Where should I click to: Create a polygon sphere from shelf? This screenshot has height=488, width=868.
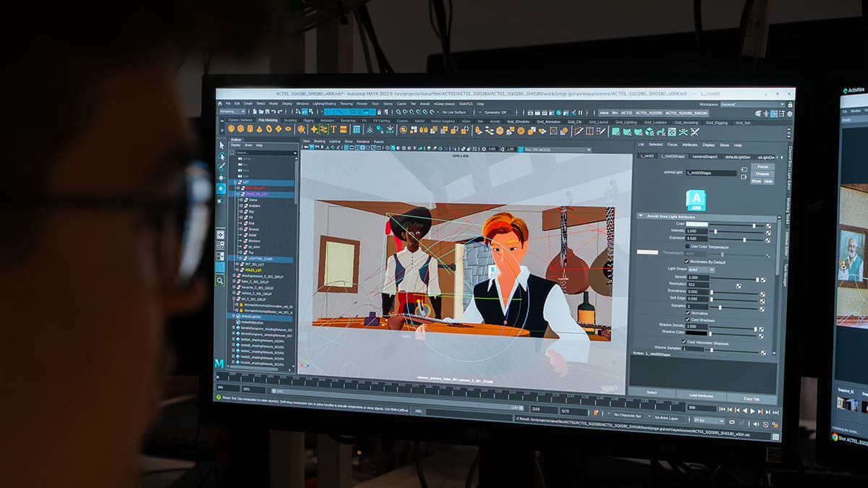[231, 129]
